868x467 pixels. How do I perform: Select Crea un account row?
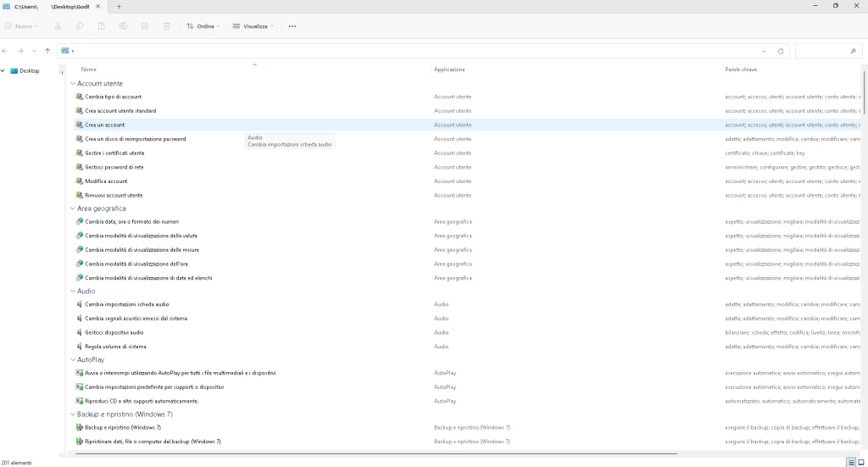[x=466, y=125]
